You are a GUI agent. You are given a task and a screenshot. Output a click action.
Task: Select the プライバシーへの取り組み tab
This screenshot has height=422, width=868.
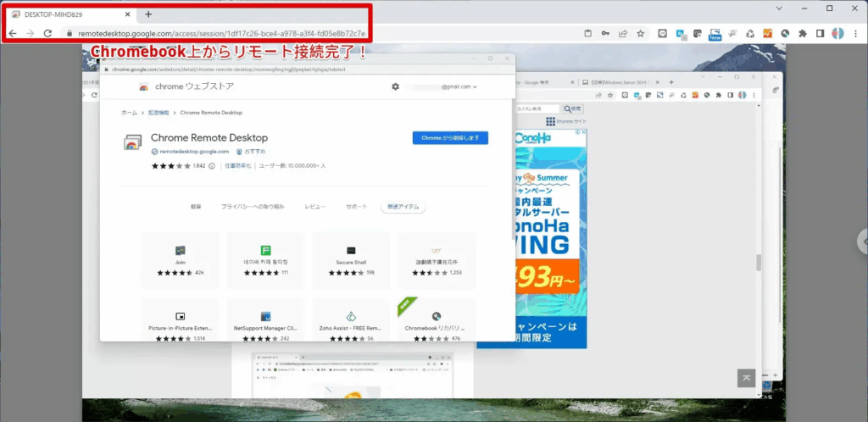(x=253, y=207)
